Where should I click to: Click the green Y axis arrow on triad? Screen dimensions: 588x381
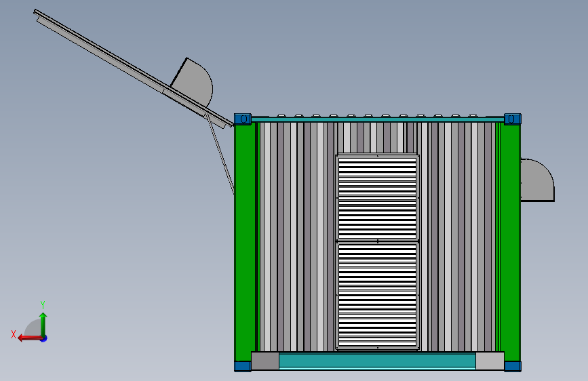pyautogui.click(x=43, y=324)
